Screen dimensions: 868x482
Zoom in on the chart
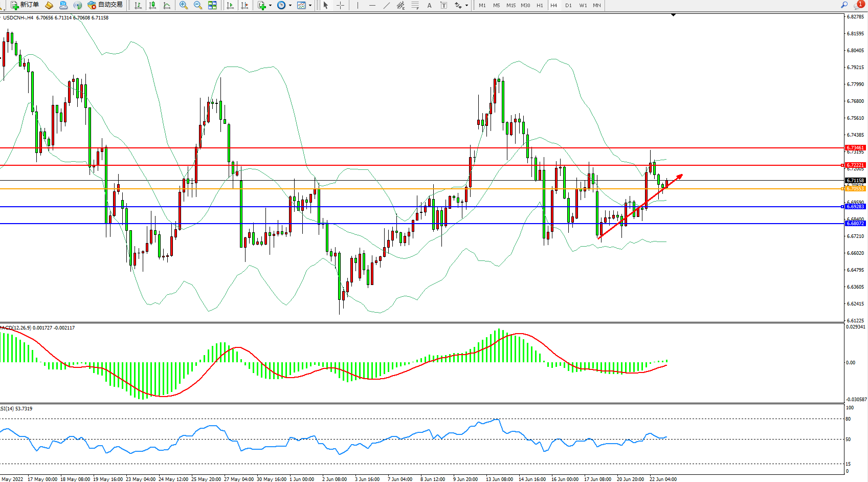click(x=183, y=5)
